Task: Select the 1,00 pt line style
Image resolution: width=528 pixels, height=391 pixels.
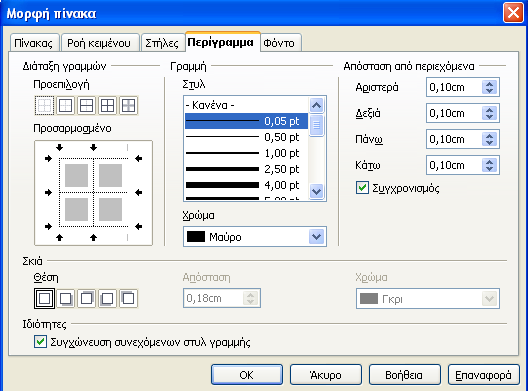Action: point(246,153)
